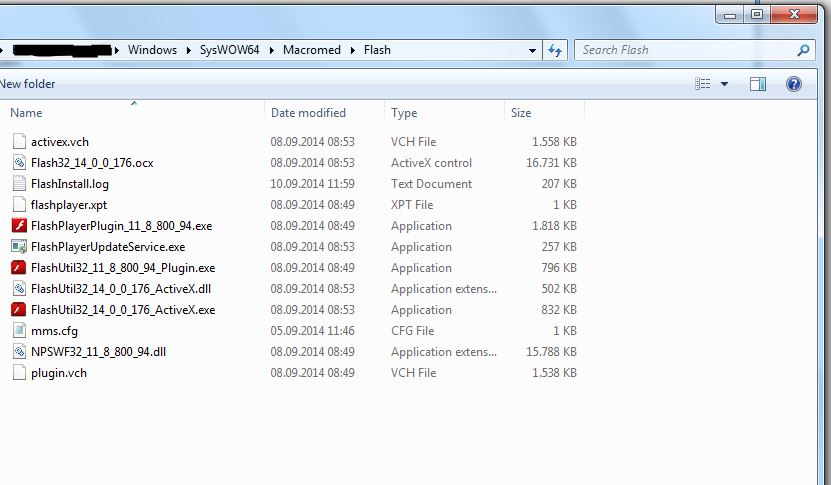Select the file name flashplayer.xpt
This screenshot has width=831, height=485.
[69, 205]
